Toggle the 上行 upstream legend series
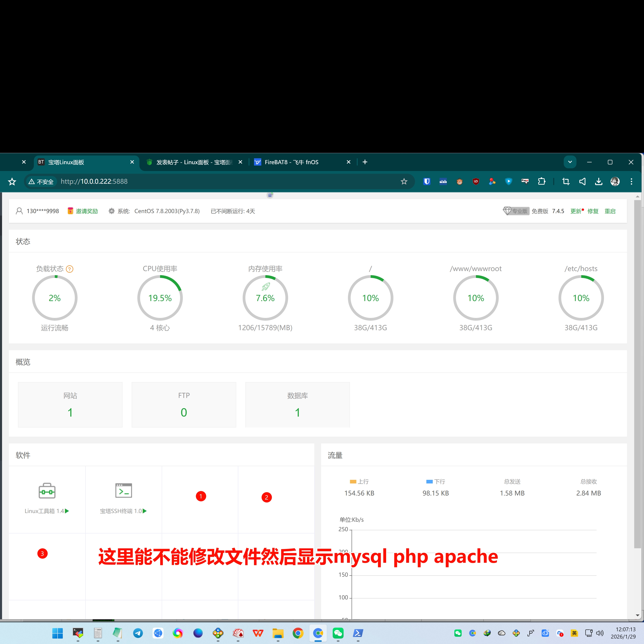644x644 pixels. [359, 482]
